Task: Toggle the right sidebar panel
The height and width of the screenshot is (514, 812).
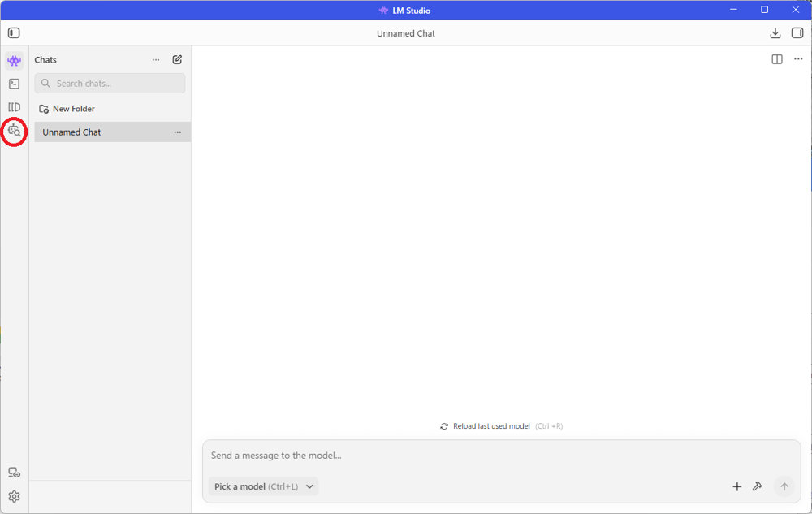Action: 797,33
